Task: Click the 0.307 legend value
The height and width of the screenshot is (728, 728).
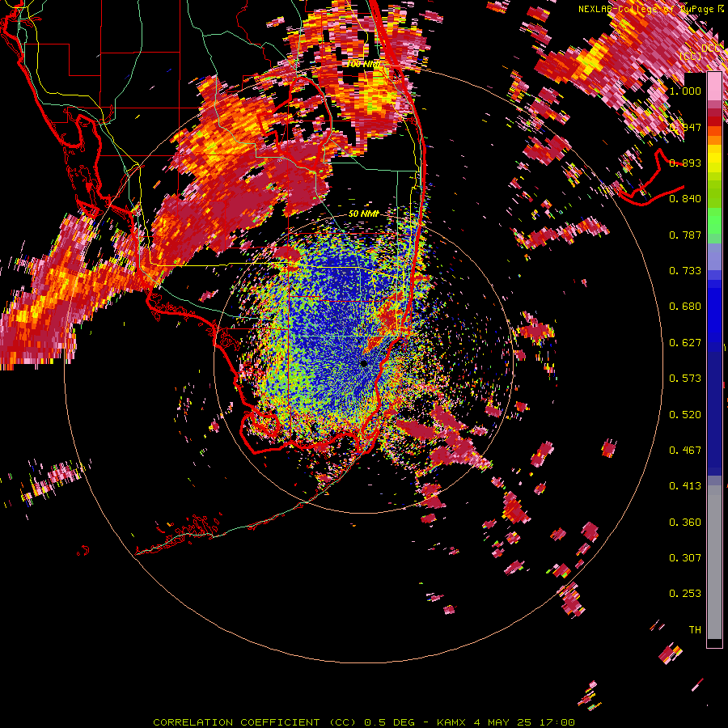Action: point(685,558)
